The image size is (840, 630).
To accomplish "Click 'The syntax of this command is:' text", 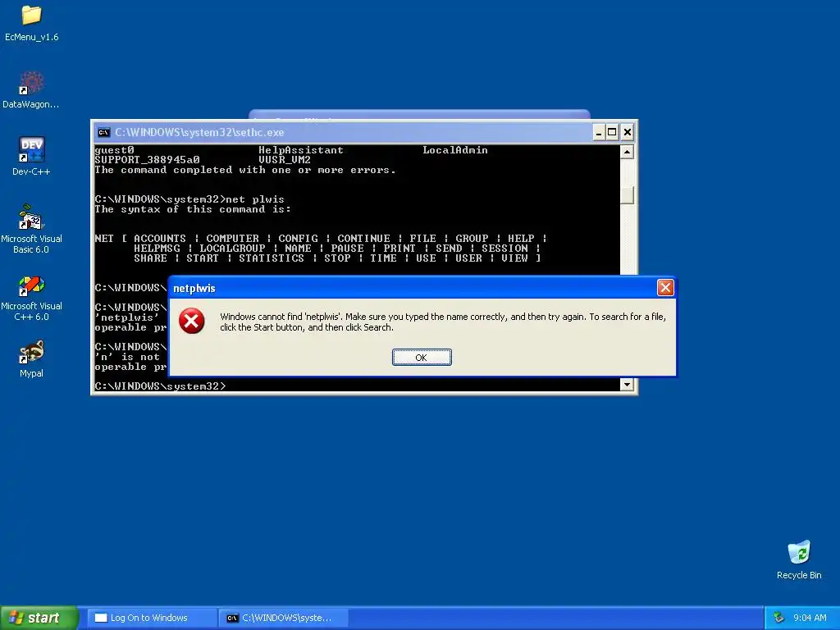I will coord(193,209).
